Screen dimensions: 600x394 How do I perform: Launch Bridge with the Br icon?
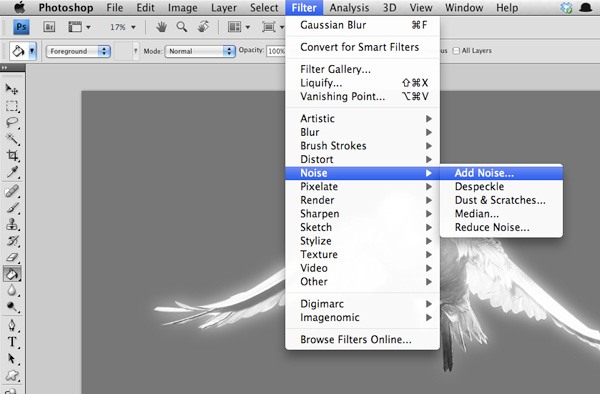(x=49, y=27)
